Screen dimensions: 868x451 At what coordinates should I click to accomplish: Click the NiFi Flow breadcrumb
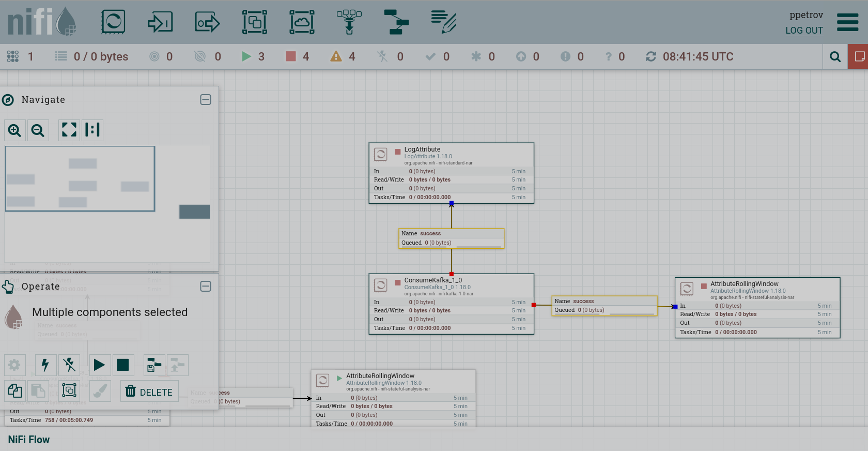(x=29, y=440)
